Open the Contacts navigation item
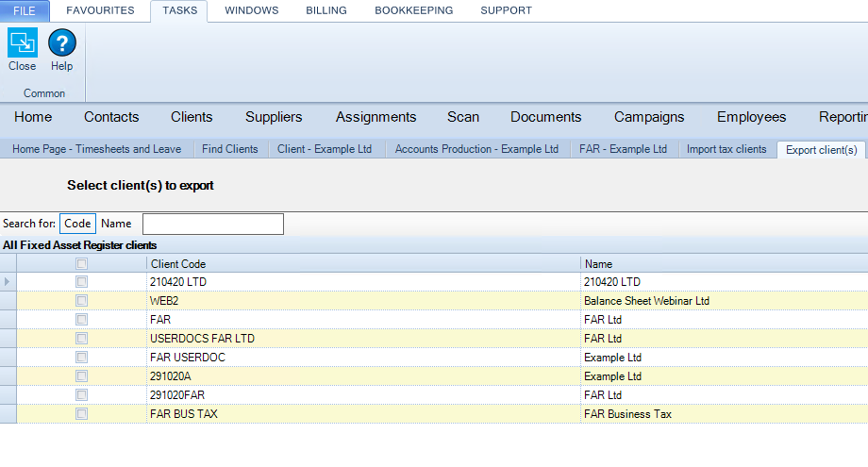 point(111,117)
